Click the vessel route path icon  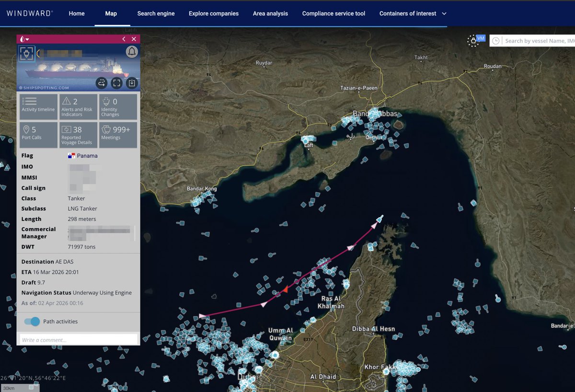pyautogui.click(x=101, y=83)
